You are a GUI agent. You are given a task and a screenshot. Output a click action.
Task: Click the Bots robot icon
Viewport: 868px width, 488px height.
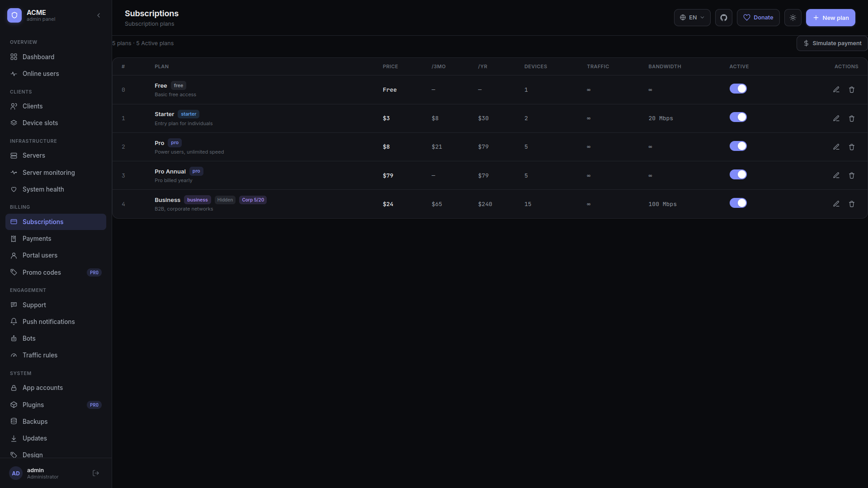coord(14,338)
